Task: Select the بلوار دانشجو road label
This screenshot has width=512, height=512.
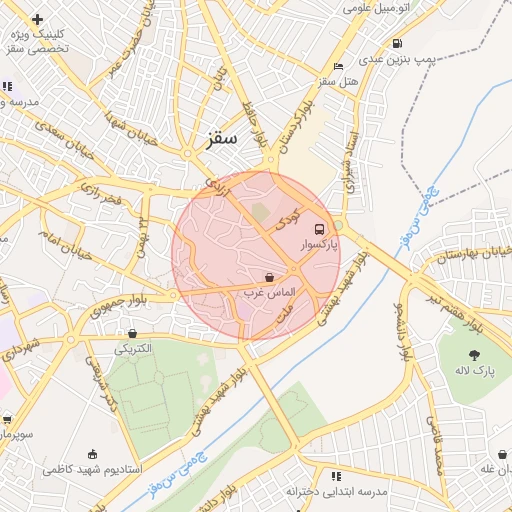Action: point(403,331)
